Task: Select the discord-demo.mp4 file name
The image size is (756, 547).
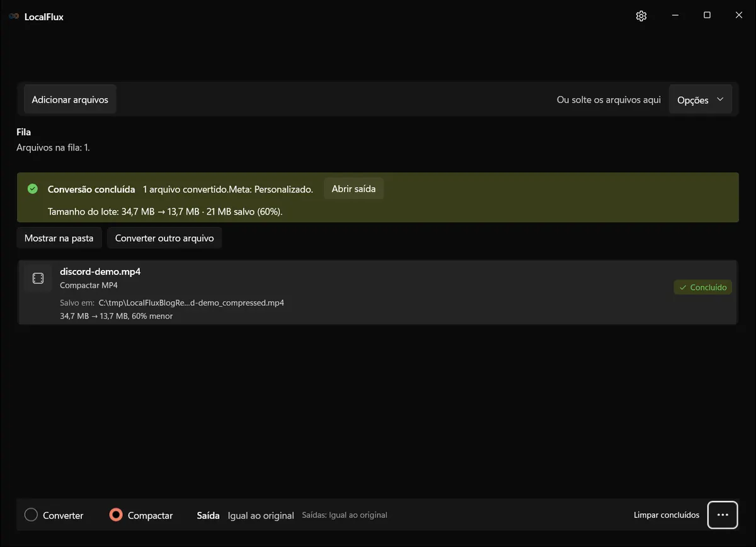Action: click(100, 272)
